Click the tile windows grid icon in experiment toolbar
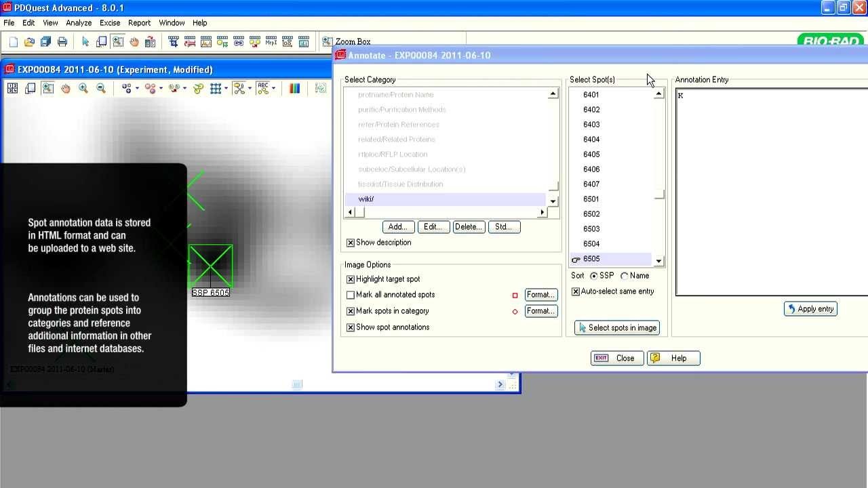This screenshot has height=488, width=868. (12, 88)
